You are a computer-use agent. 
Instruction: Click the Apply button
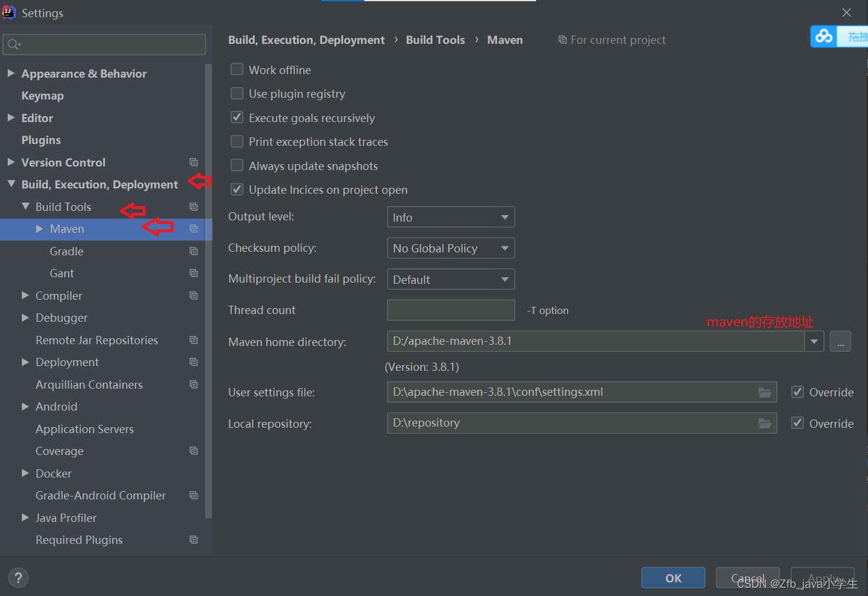click(x=822, y=578)
